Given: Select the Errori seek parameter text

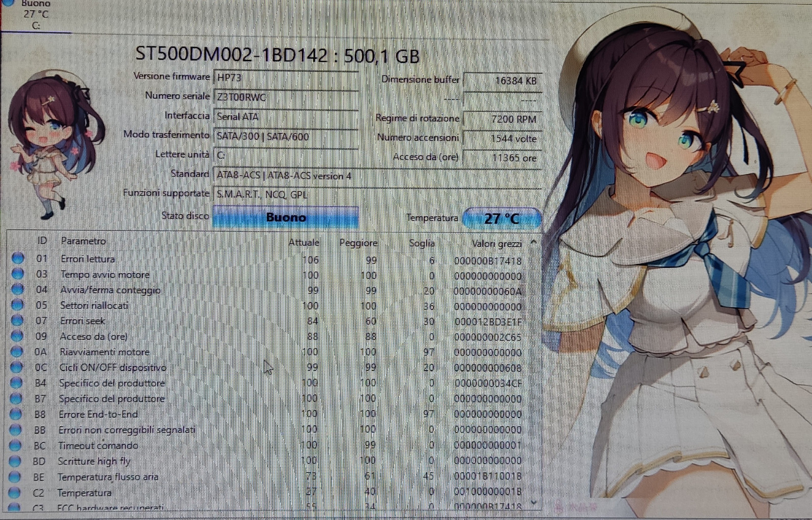Looking at the screenshot, I should [82, 321].
